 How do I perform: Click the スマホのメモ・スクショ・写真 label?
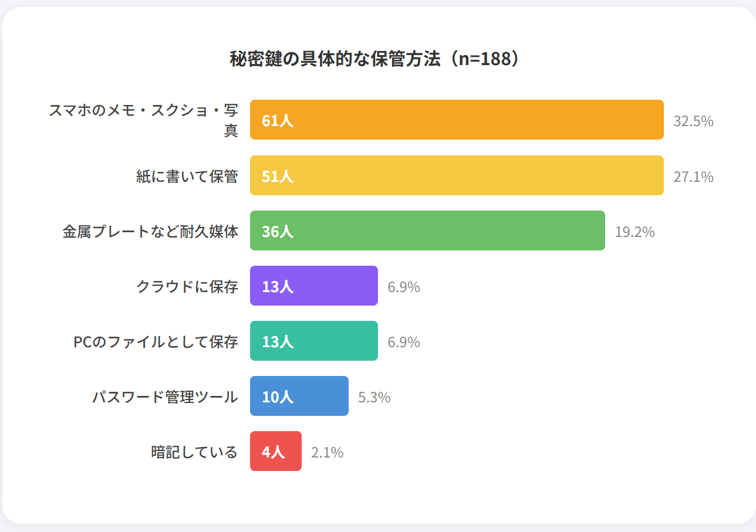pos(144,120)
